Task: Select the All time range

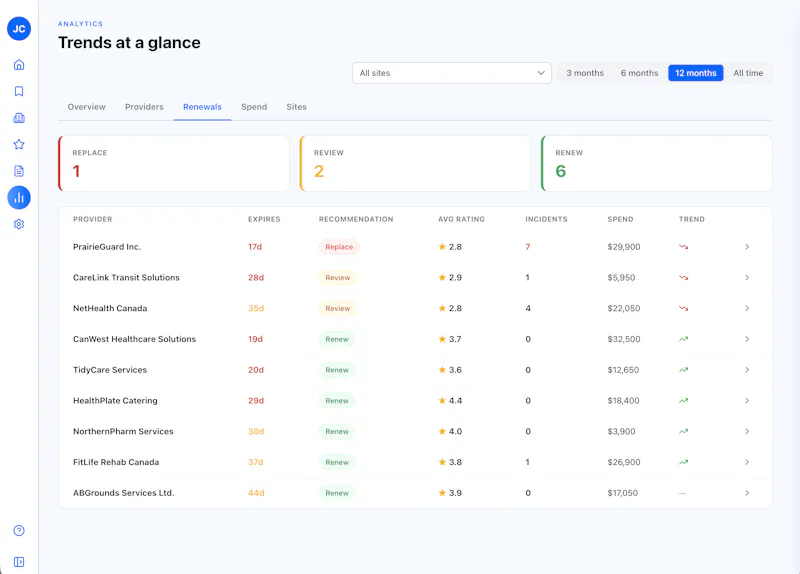Action: [748, 73]
